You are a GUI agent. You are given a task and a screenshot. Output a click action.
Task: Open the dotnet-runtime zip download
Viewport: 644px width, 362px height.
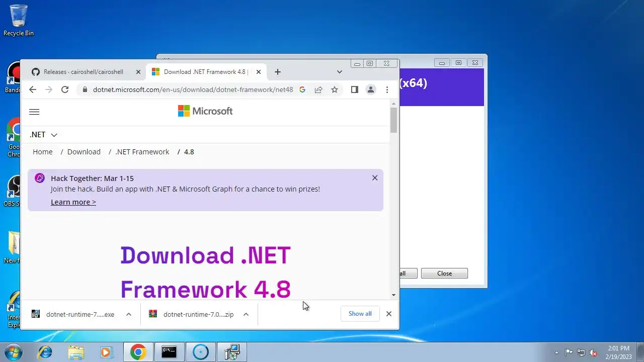pos(198,314)
